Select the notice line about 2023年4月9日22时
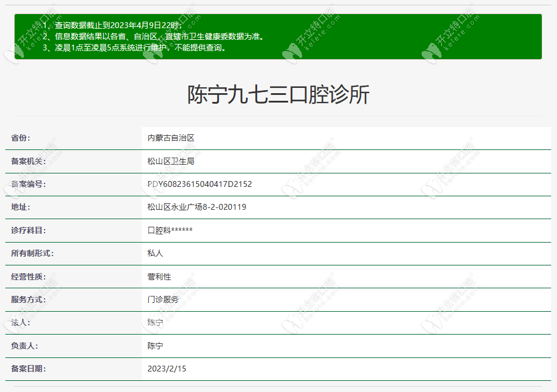This screenshot has width=557, height=392. point(112,25)
